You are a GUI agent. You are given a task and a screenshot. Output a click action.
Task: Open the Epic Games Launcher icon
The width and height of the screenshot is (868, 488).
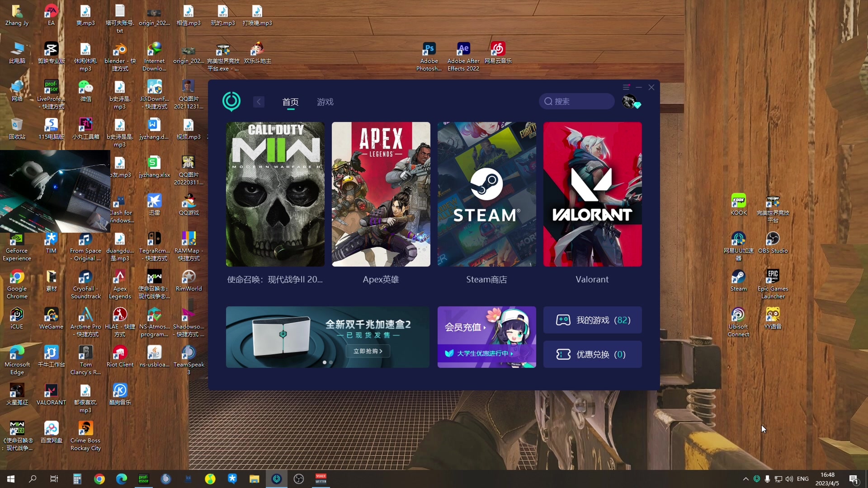(773, 284)
